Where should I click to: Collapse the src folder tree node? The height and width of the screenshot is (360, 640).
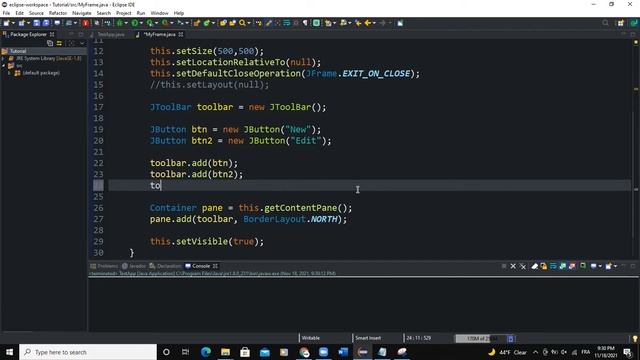pos(4,65)
